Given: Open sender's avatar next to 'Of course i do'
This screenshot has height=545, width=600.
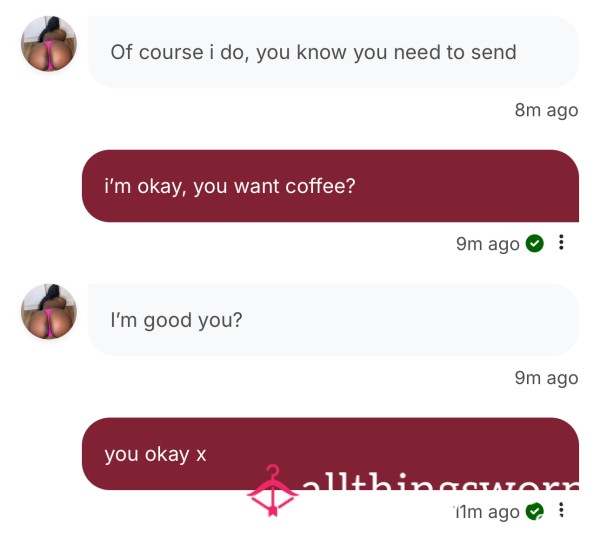Looking at the screenshot, I should point(49,44).
